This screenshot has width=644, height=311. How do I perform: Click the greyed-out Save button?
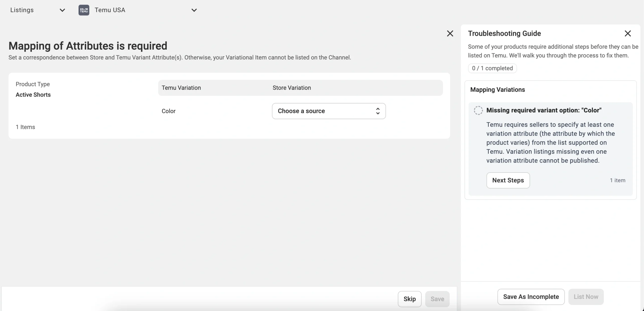coord(437,299)
